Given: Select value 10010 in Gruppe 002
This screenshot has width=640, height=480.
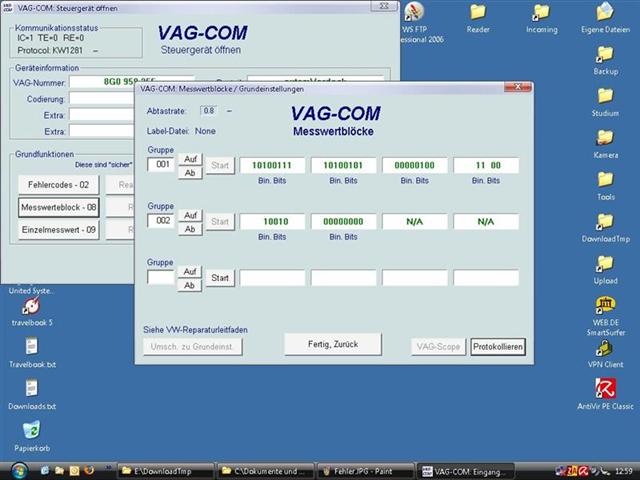Looking at the screenshot, I should click(x=272, y=222).
